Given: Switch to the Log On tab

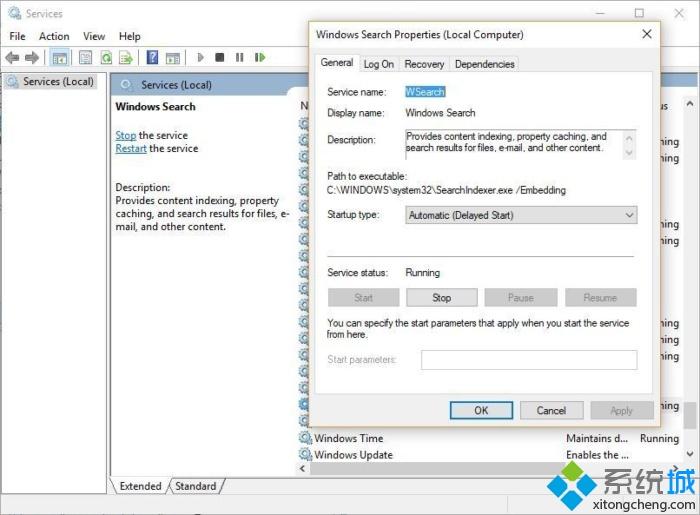Looking at the screenshot, I should pos(379,64).
